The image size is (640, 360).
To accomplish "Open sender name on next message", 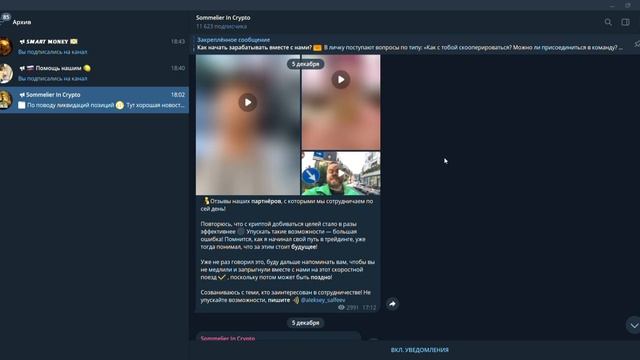I will tap(228, 338).
